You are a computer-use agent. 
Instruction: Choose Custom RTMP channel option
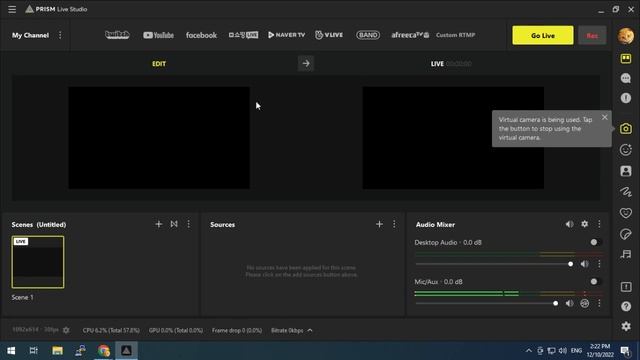click(456, 35)
